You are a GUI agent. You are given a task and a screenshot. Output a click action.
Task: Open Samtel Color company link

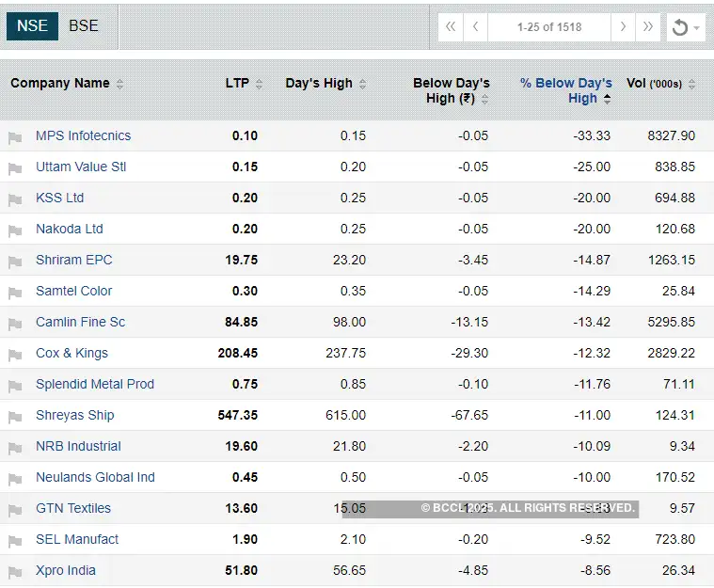pos(73,291)
